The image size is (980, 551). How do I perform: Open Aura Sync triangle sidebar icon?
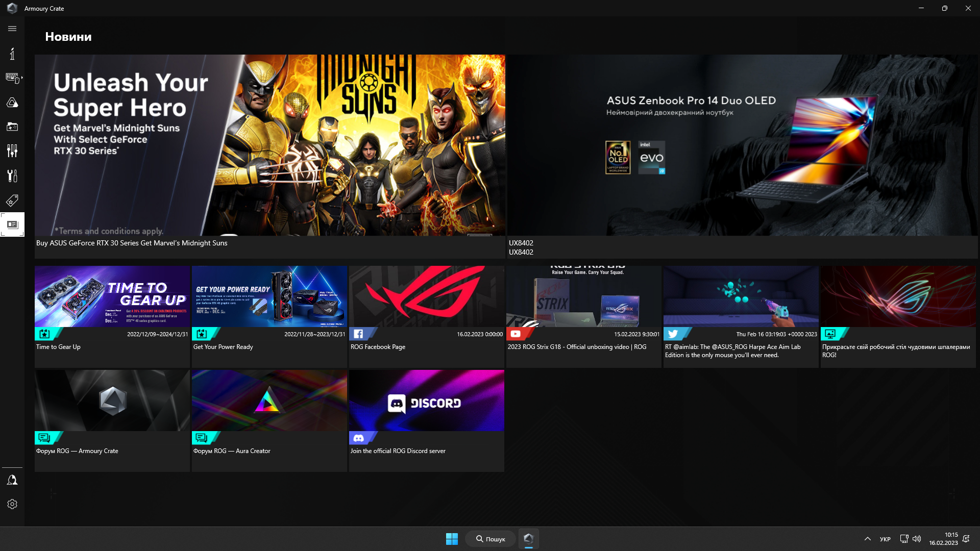point(12,103)
